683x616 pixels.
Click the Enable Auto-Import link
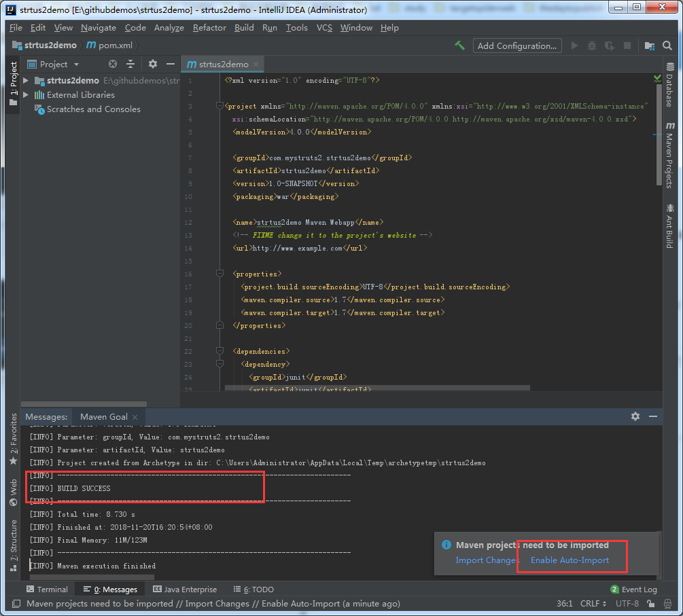tap(570, 560)
